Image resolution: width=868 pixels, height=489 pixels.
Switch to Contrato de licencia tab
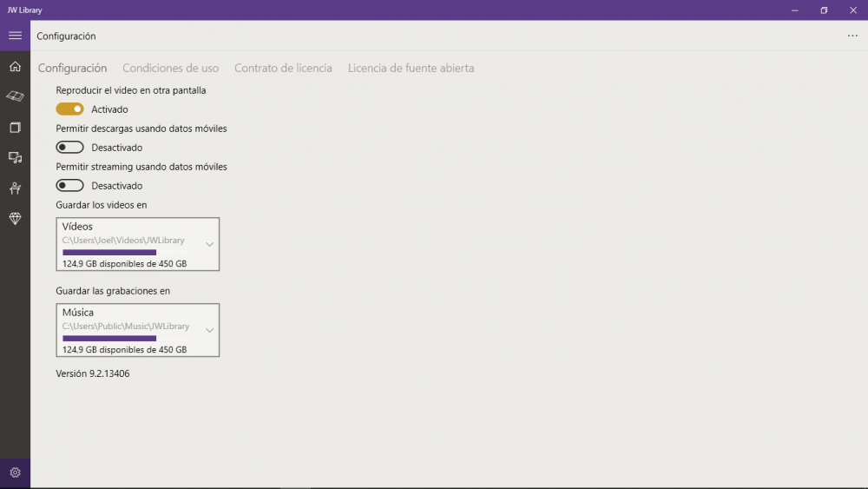click(x=283, y=68)
